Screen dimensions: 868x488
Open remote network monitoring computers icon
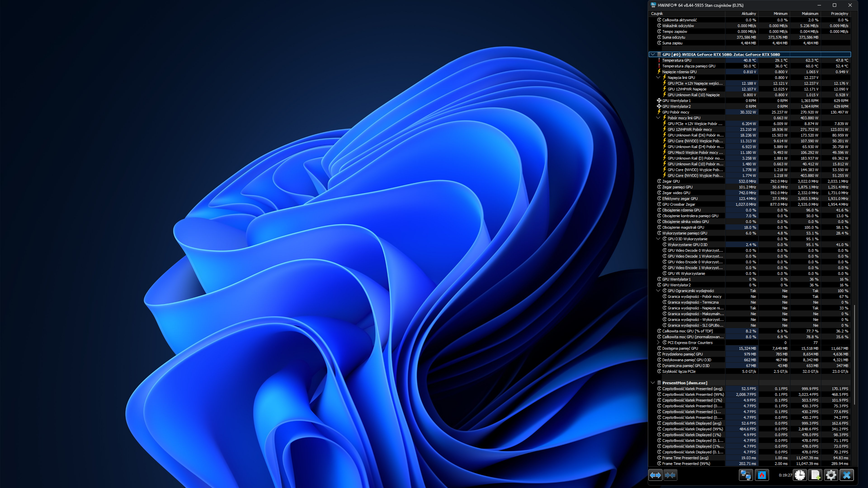click(746, 475)
